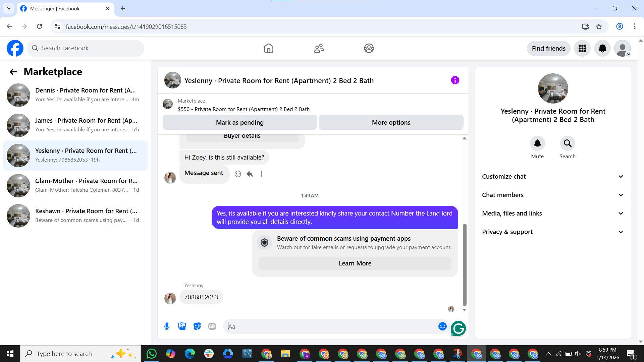Open the sticker picker icon

click(197, 326)
